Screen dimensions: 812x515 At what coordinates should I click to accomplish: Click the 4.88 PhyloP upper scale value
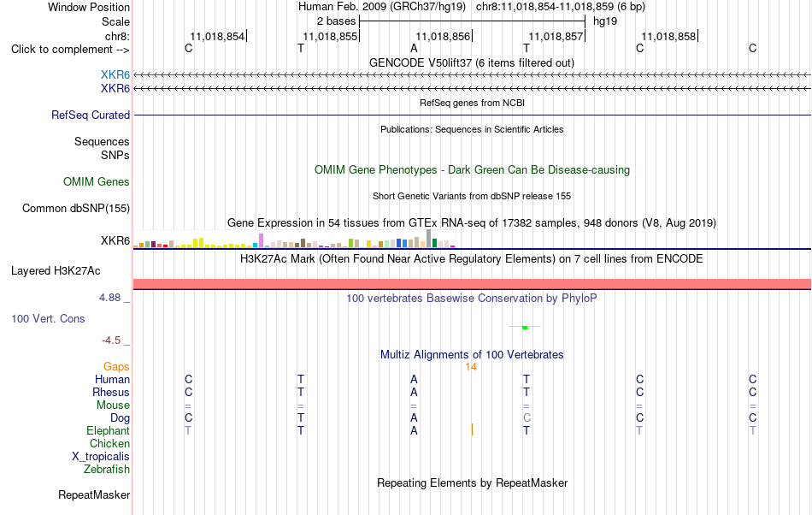point(109,298)
